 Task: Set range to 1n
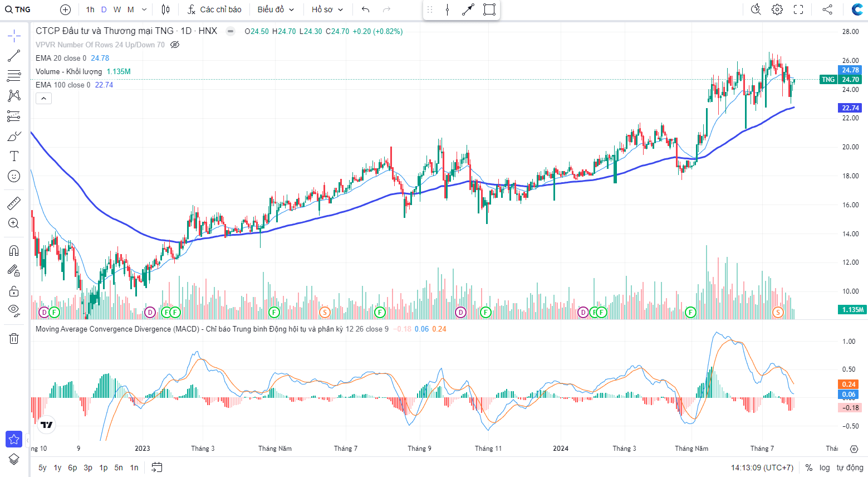(134, 468)
